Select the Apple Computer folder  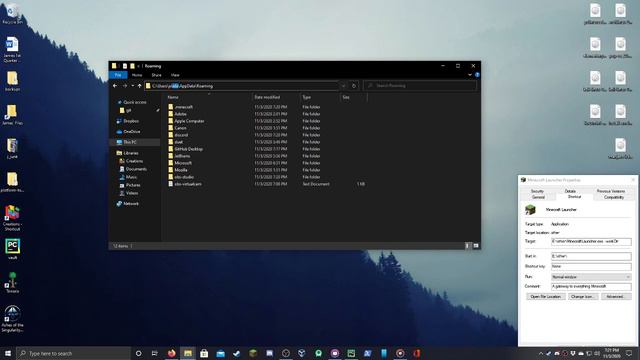pyautogui.click(x=189, y=121)
